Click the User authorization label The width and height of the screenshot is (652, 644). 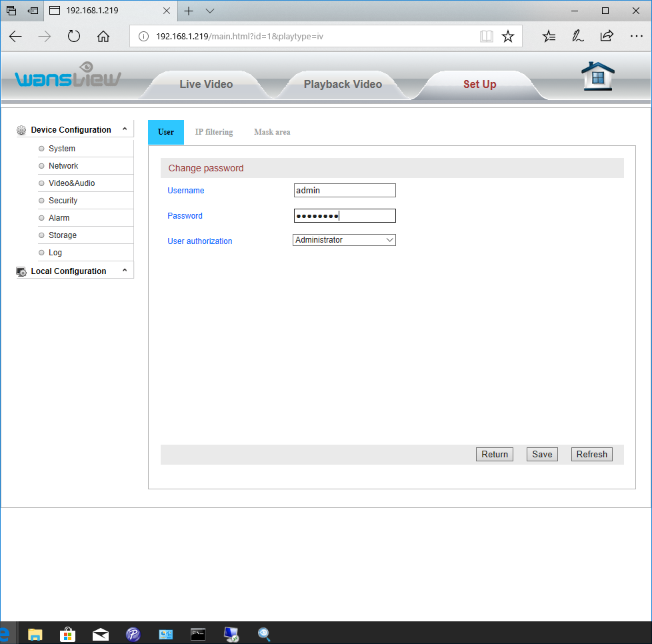[x=199, y=241]
